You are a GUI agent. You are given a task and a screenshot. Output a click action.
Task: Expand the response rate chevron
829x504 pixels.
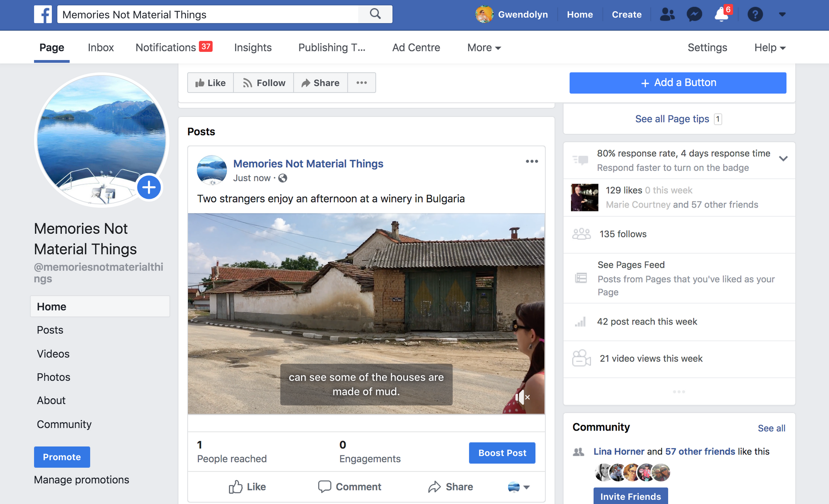pyautogui.click(x=783, y=159)
